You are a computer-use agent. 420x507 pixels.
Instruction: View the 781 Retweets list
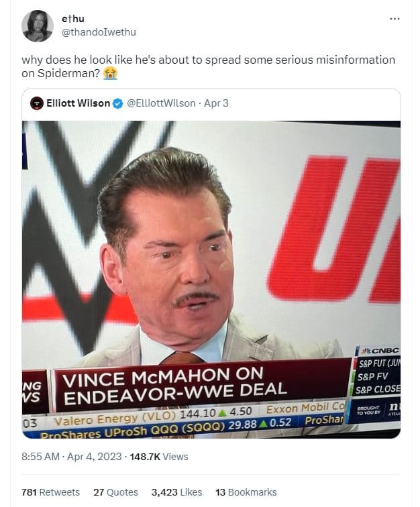coord(50,492)
